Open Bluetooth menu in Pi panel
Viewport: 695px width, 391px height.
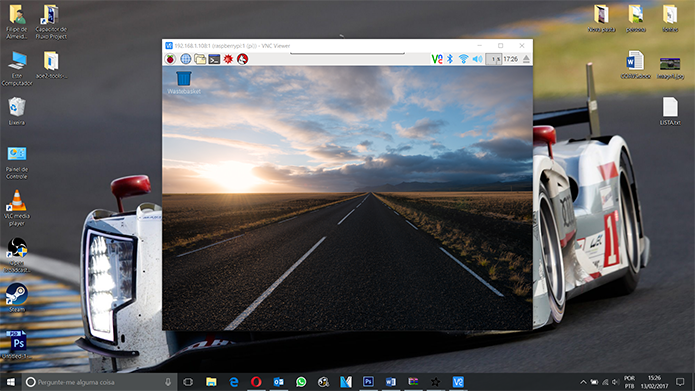450,59
